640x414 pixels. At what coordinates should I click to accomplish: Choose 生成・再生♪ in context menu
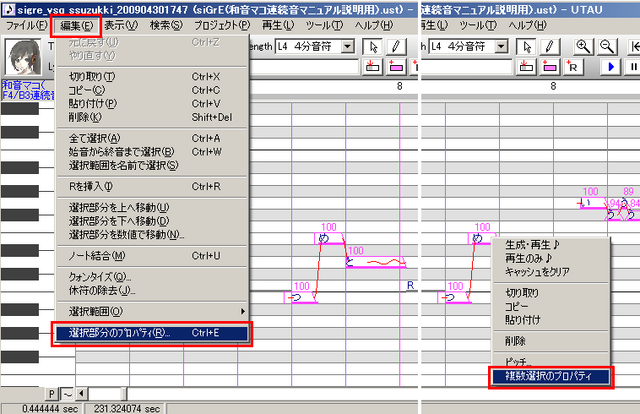click(x=551, y=245)
